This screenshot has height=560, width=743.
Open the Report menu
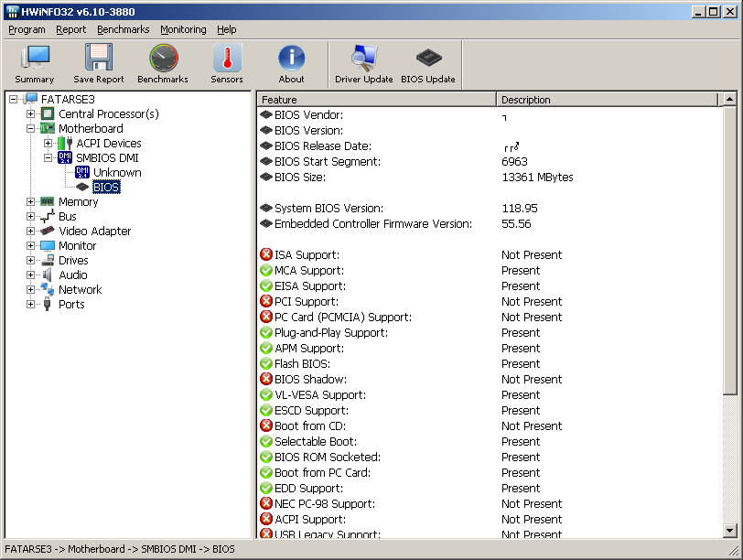tap(71, 29)
